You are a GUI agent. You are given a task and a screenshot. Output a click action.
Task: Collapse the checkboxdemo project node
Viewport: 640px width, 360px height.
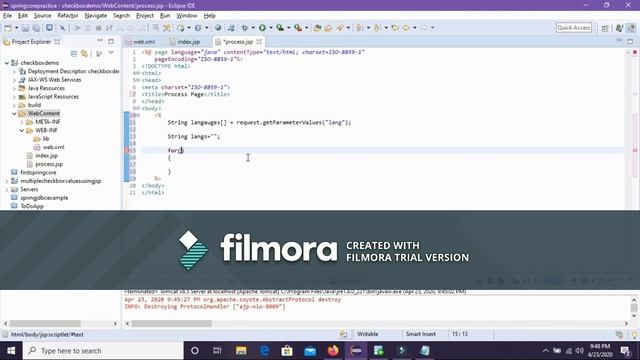pos(7,63)
